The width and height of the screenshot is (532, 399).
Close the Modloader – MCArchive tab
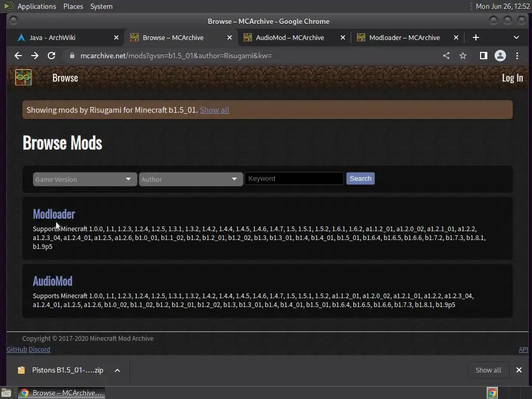456,37
